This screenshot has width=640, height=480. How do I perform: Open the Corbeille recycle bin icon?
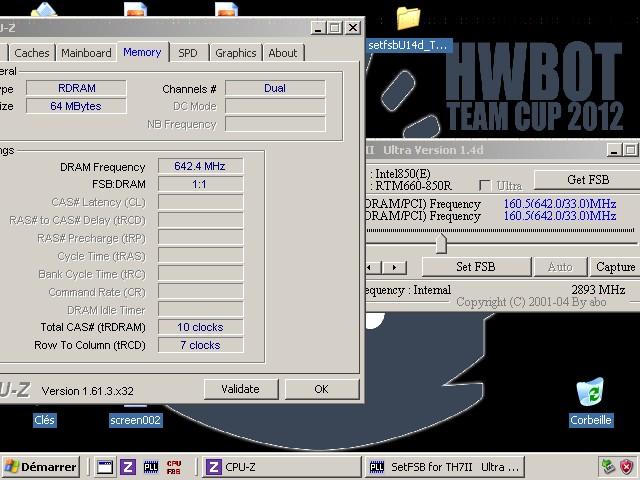(590, 392)
